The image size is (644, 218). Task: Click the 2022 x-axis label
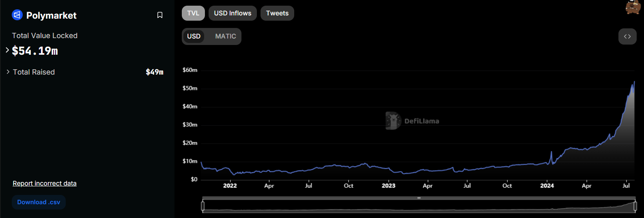(230, 186)
